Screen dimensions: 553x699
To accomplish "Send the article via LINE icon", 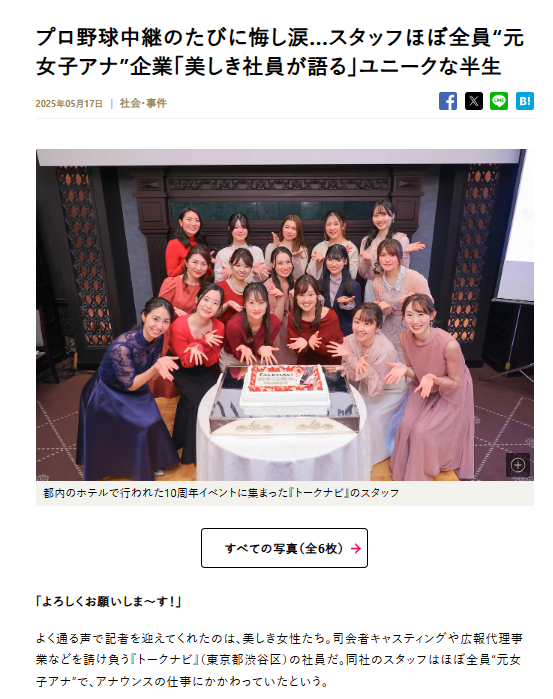I will (x=499, y=101).
